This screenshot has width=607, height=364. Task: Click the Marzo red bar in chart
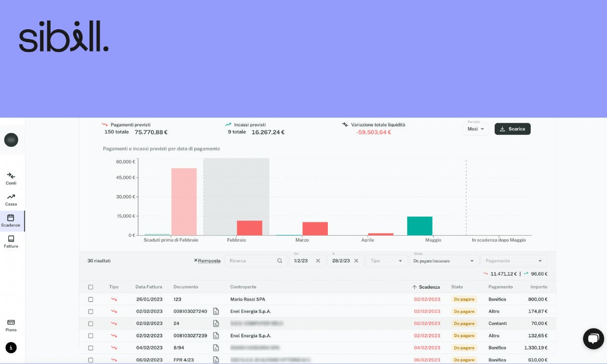click(315, 229)
